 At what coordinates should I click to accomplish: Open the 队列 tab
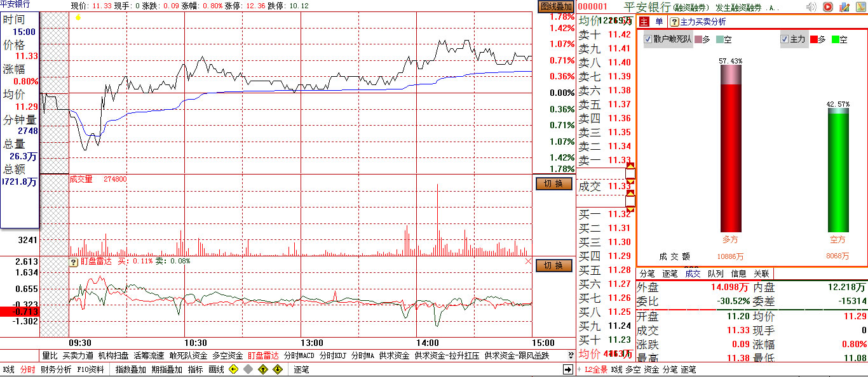(x=715, y=274)
